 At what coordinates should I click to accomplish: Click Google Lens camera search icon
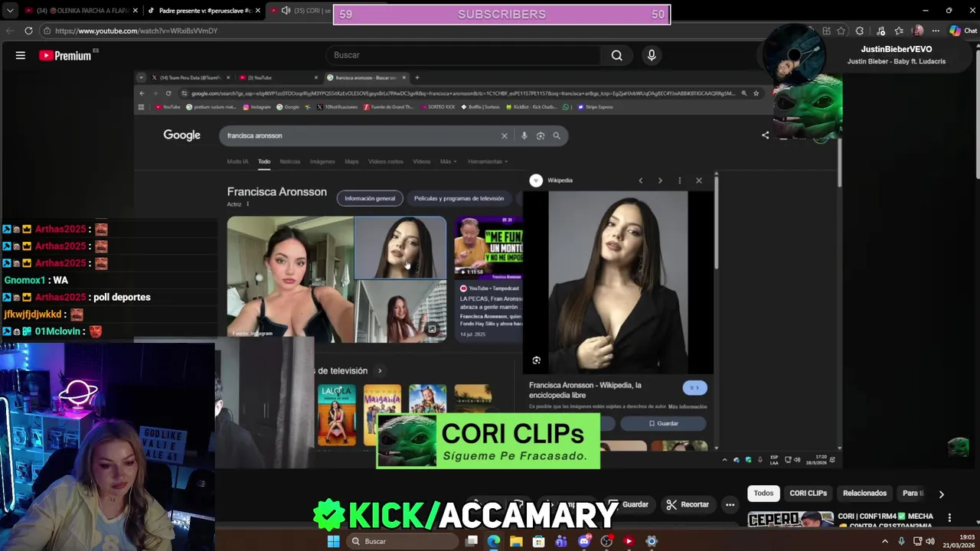(x=540, y=135)
